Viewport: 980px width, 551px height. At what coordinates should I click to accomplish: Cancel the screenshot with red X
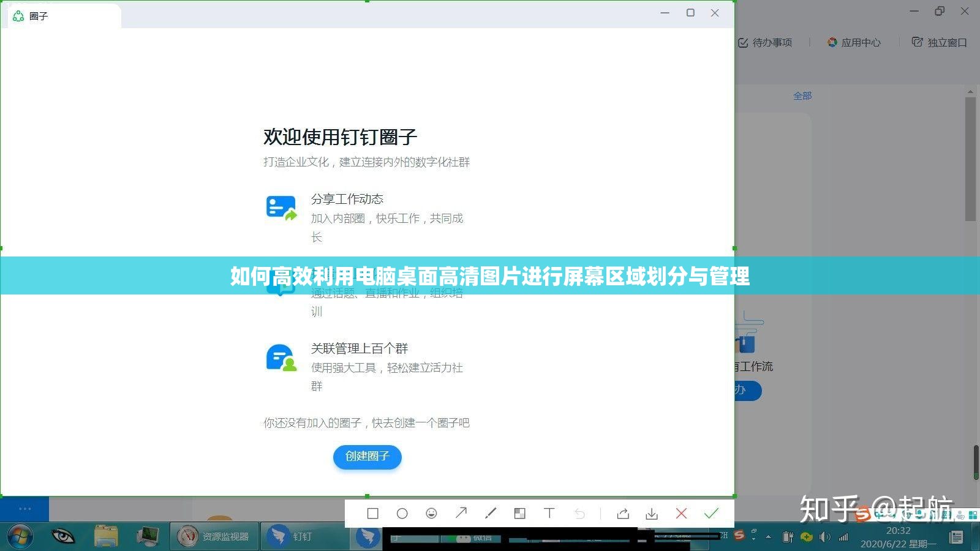pos(681,514)
